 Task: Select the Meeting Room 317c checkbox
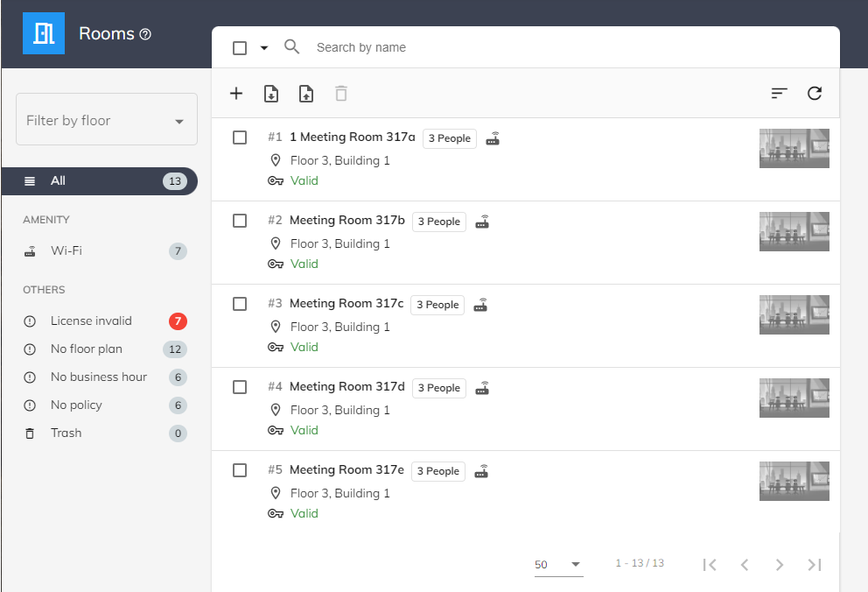(240, 304)
